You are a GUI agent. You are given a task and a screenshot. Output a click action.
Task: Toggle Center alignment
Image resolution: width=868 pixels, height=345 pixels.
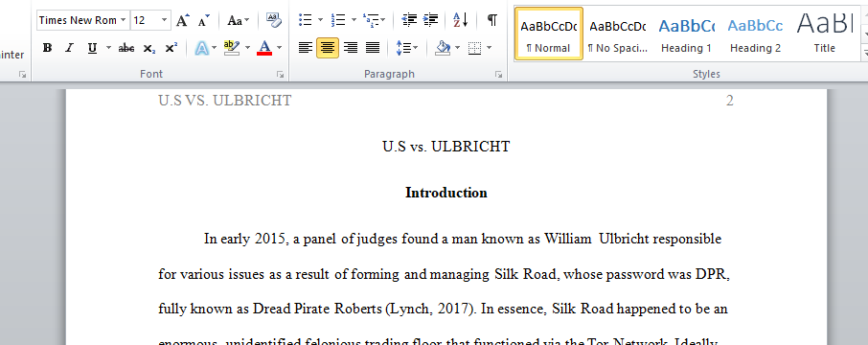coord(328,48)
